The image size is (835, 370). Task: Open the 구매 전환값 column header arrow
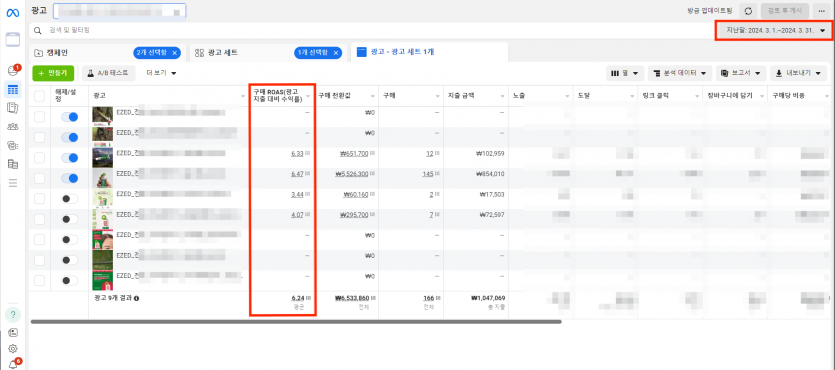(x=373, y=96)
